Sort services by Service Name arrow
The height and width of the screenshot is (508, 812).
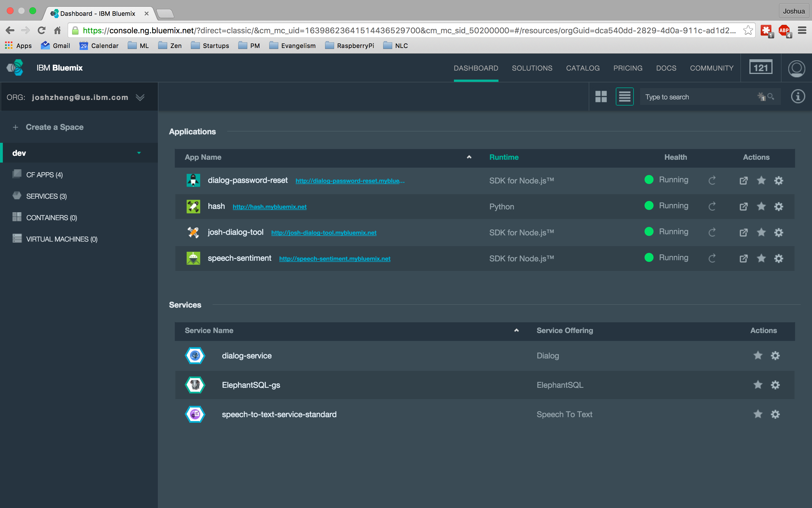517,330
